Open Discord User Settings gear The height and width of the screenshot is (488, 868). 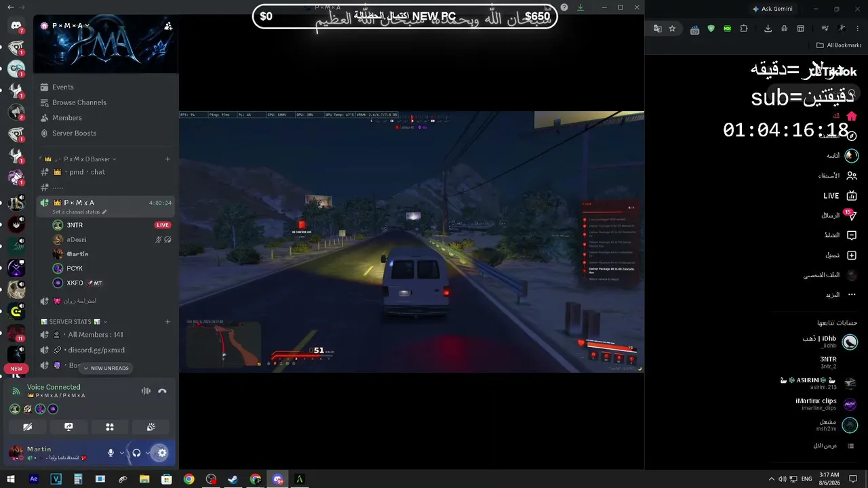pos(162,453)
